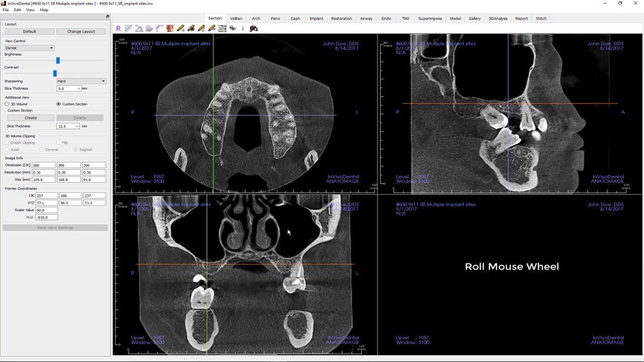Click the Save View Settings button

coord(55,228)
